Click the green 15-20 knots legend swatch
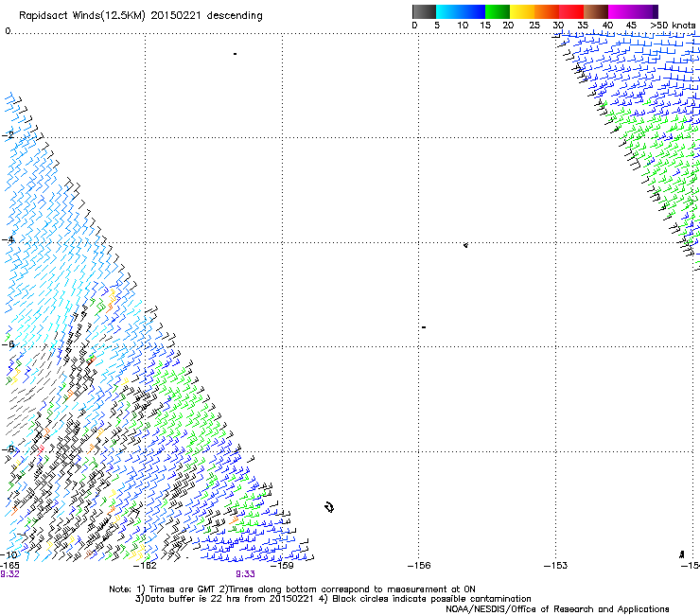This screenshot has width=700, height=615. 498,11
